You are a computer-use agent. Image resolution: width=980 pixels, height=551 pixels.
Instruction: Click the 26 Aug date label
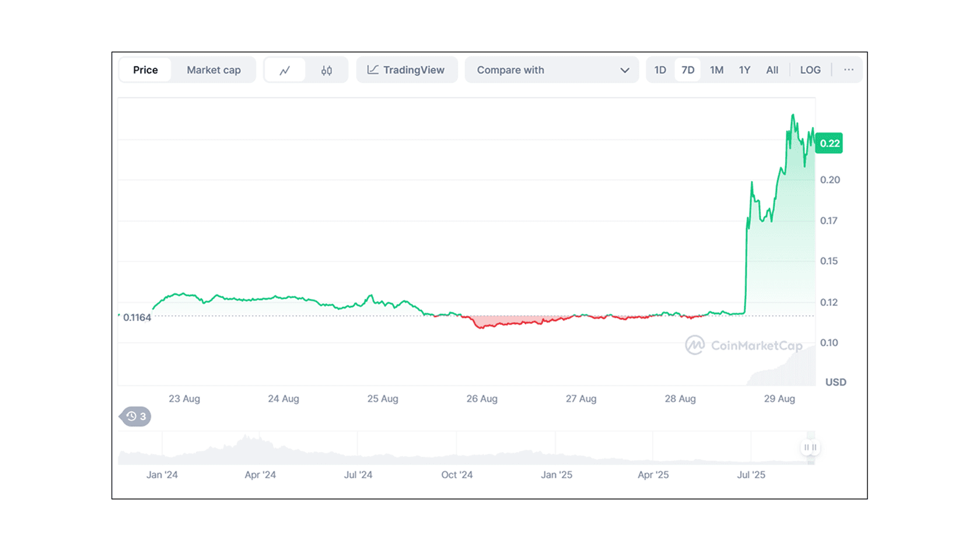click(482, 399)
